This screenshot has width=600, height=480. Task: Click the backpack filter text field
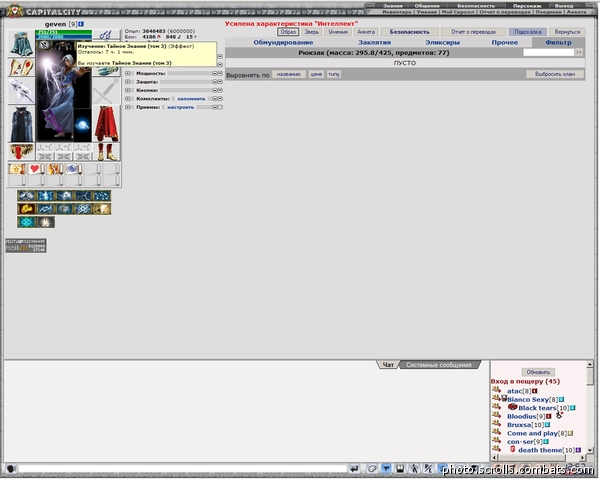click(548, 52)
